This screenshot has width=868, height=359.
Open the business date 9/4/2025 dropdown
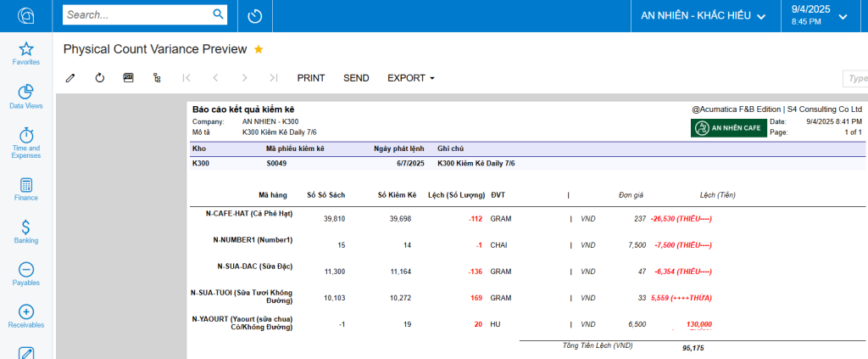[820, 15]
